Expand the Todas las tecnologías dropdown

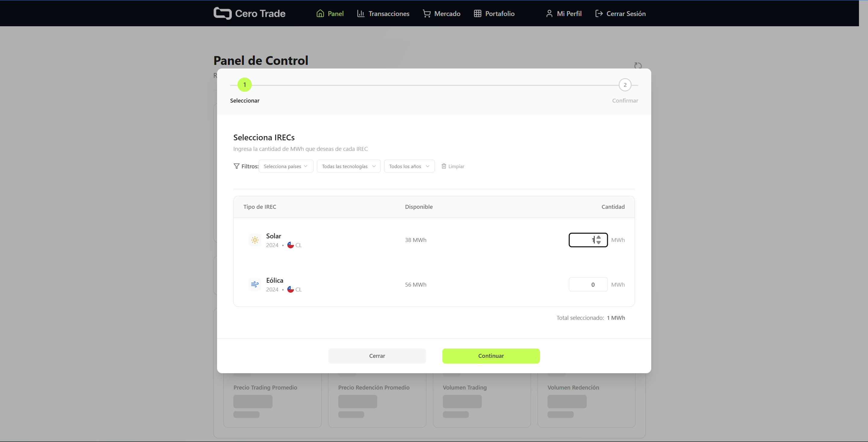349,166
